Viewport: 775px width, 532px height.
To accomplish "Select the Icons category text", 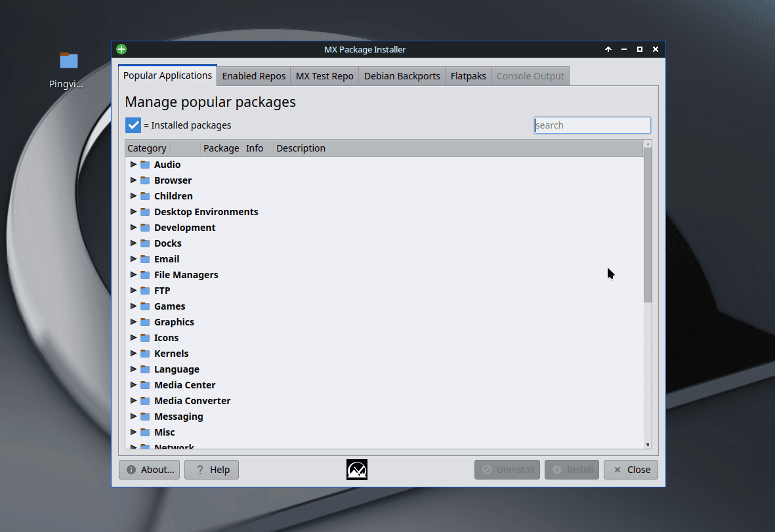I will (166, 338).
